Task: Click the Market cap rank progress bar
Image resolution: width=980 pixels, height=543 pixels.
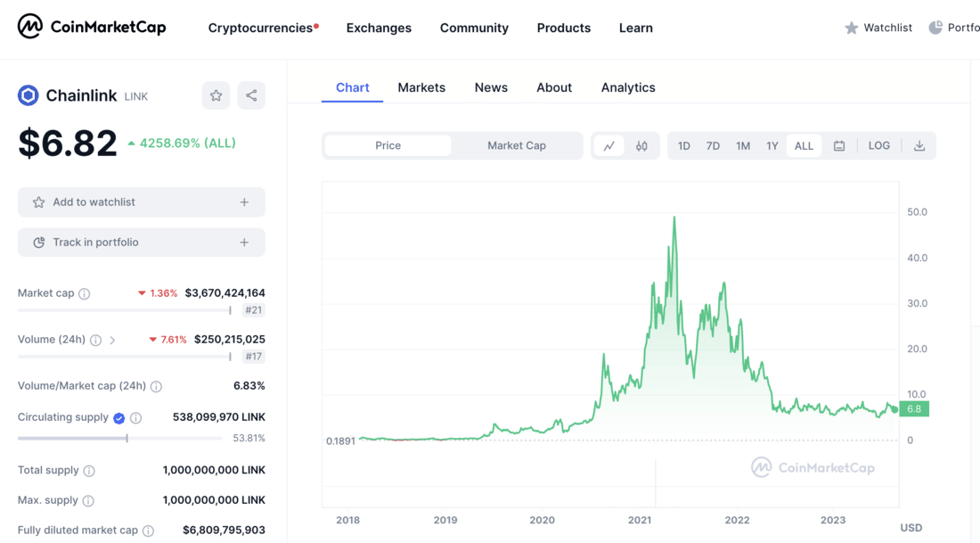Action: click(125, 310)
